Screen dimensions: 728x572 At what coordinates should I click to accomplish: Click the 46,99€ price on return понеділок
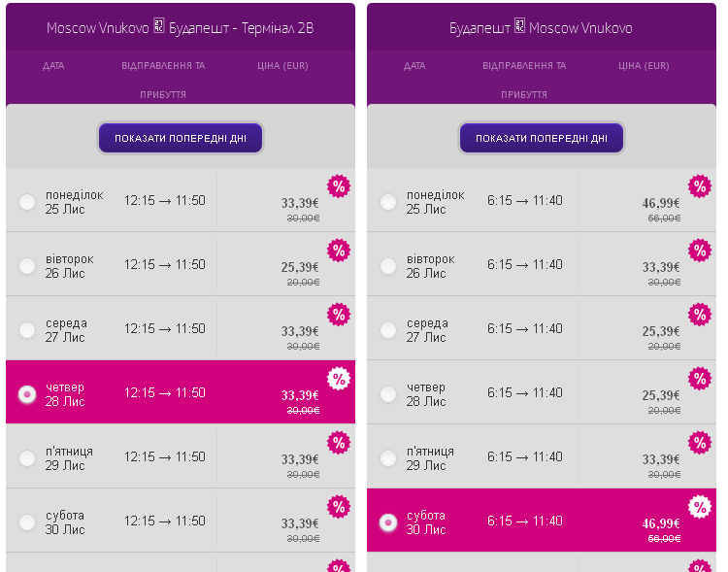click(x=661, y=203)
